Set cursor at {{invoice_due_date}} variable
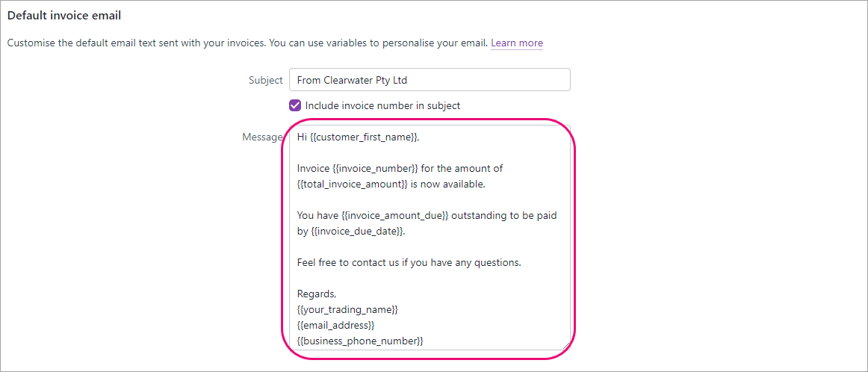The height and width of the screenshot is (372, 868). 356,232
